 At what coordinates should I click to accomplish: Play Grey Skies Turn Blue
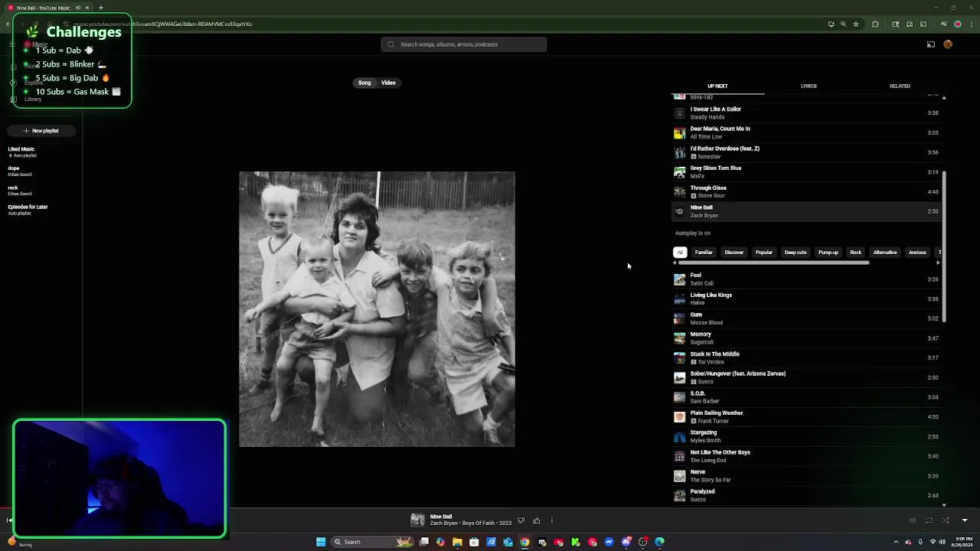click(806, 172)
